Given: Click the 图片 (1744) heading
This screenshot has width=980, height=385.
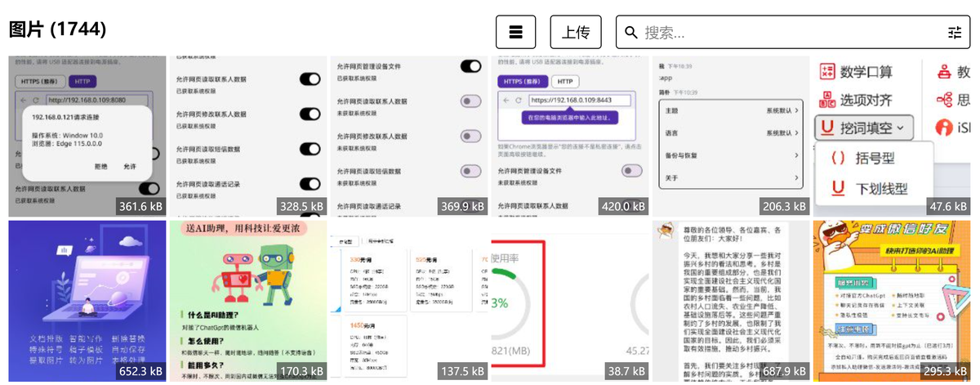Looking at the screenshot, I should pos(57,29).
